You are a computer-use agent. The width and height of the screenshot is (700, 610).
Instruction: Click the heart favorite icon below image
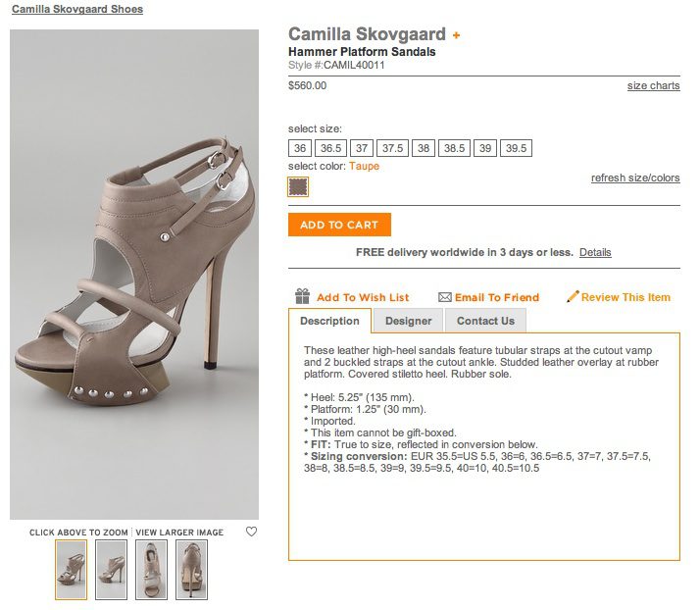tap(251, 532)
